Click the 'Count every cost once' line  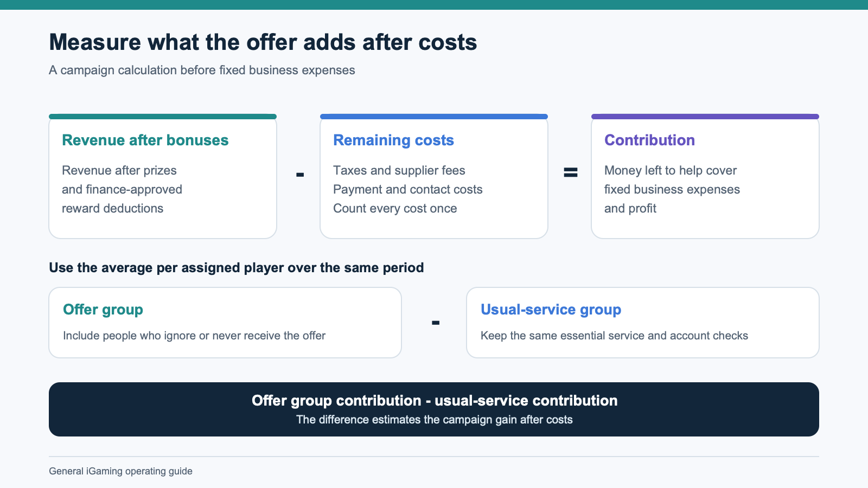(395, 208)
